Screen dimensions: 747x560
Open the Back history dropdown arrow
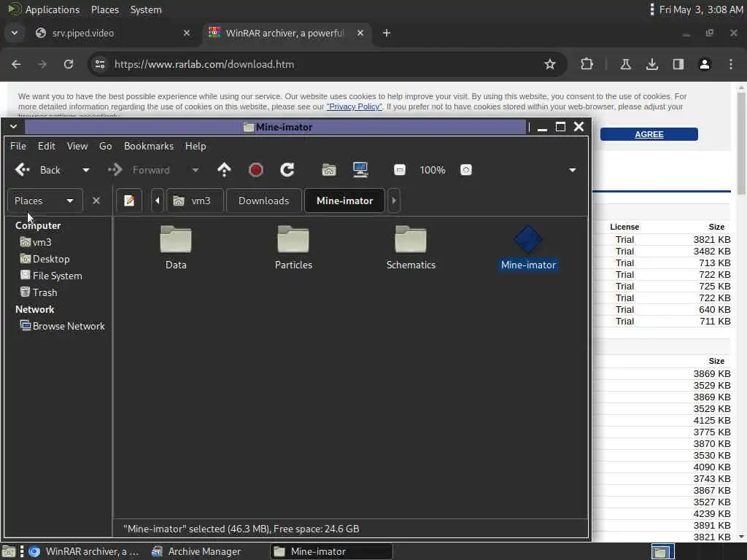pyautogui.click(x=86, y=170)
